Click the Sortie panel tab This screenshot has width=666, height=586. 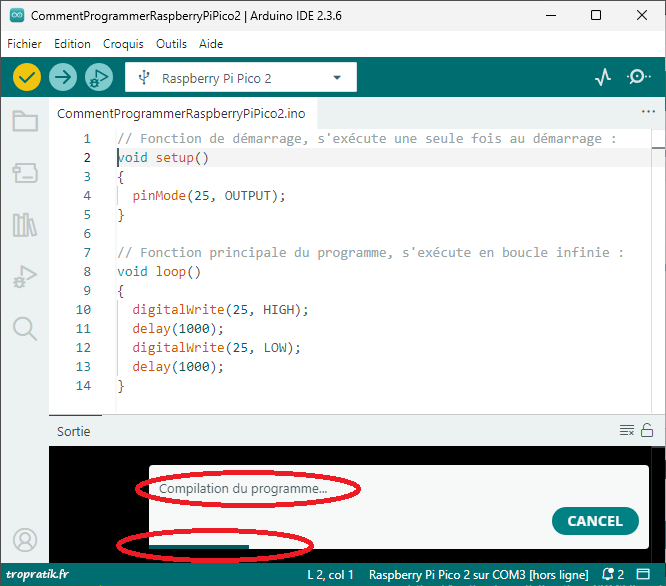(73, 431)
